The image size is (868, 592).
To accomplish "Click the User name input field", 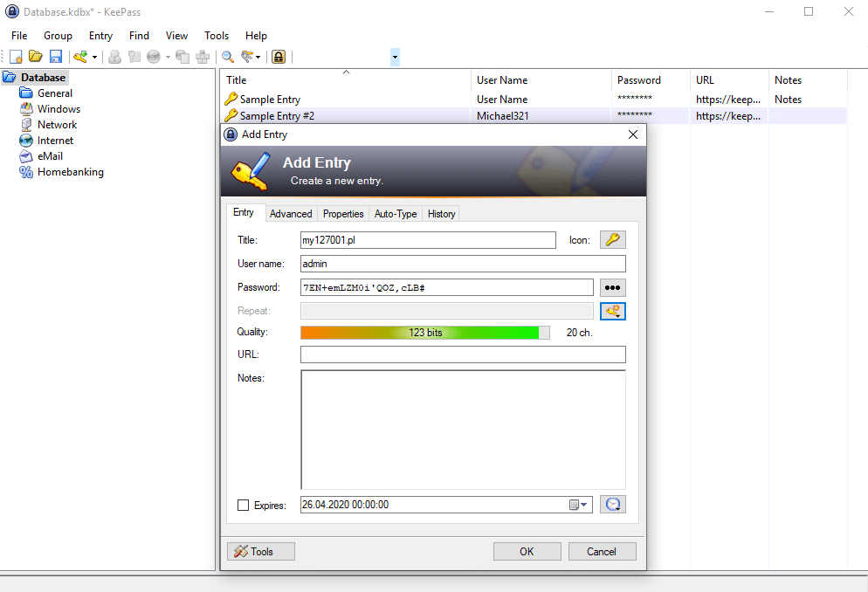I will pos(463,264).
